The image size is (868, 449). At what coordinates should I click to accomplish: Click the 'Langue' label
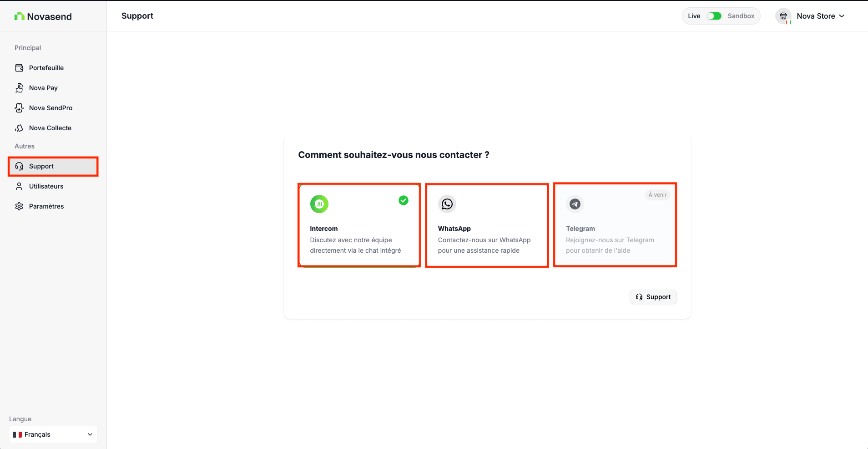click(x=20, y=419)
